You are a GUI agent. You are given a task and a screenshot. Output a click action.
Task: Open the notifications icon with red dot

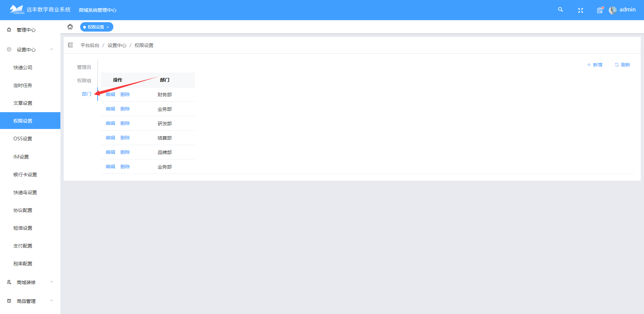pyautogui.click(x=600, y=10)
